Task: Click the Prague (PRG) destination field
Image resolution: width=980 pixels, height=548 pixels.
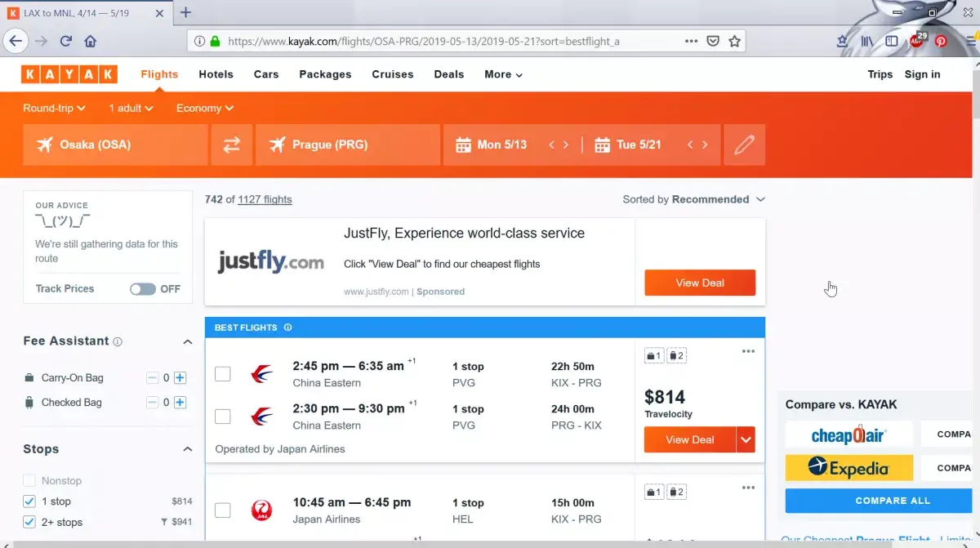Action: (347, 145)
